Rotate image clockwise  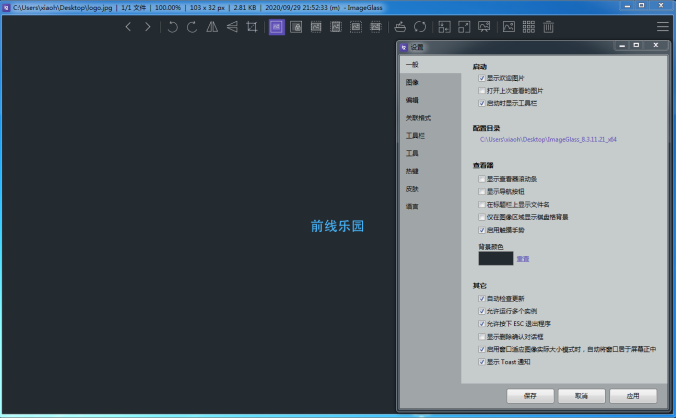192,27
